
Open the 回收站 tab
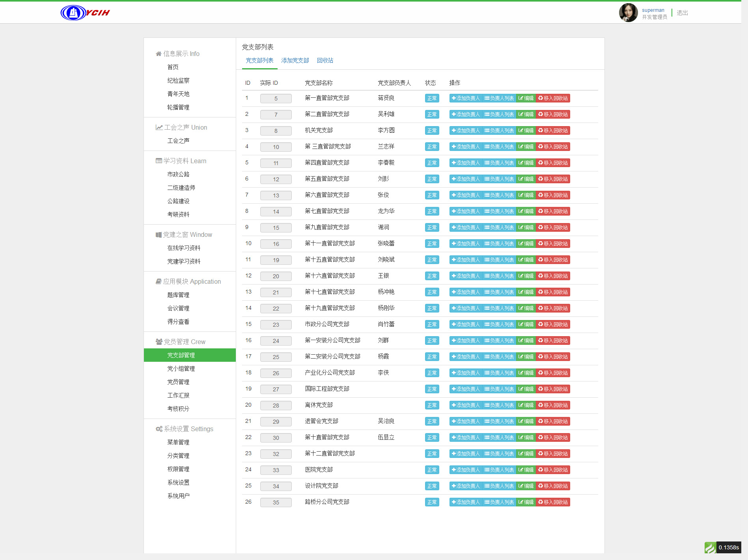pos(325,60)
